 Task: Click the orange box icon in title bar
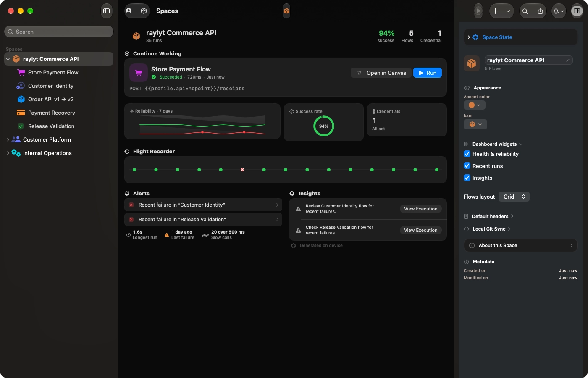[x=286, y=11]
